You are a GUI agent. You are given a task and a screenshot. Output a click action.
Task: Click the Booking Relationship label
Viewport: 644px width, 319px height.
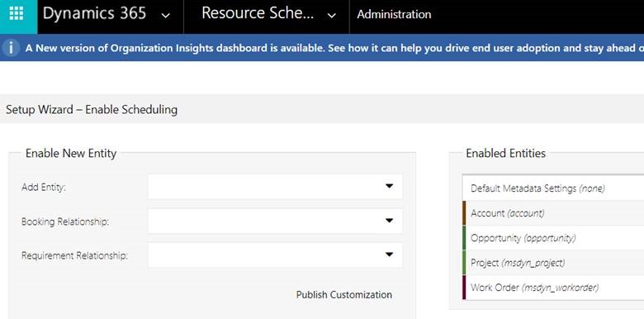(x=65, y=221)
